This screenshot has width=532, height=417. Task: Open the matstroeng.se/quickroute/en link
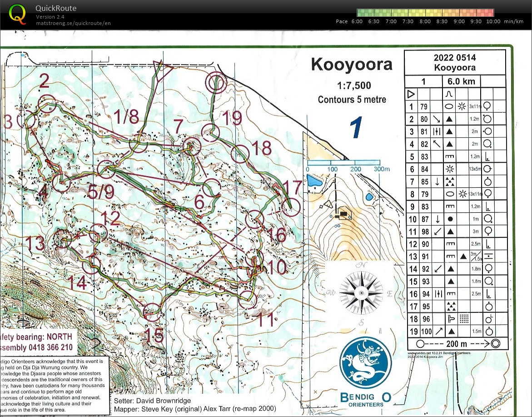click(x=73, y=23)
